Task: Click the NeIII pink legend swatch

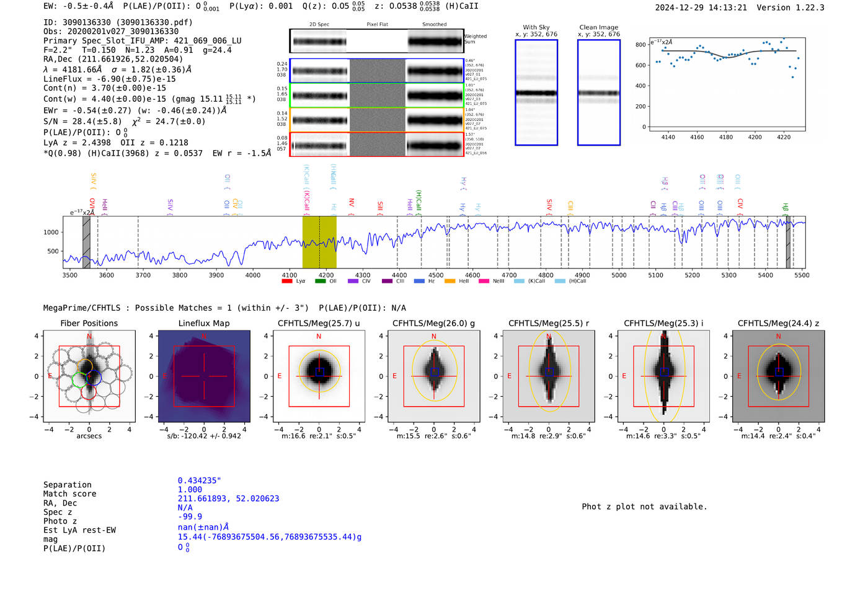Action: pyautogui.click(x=484, y=281)
